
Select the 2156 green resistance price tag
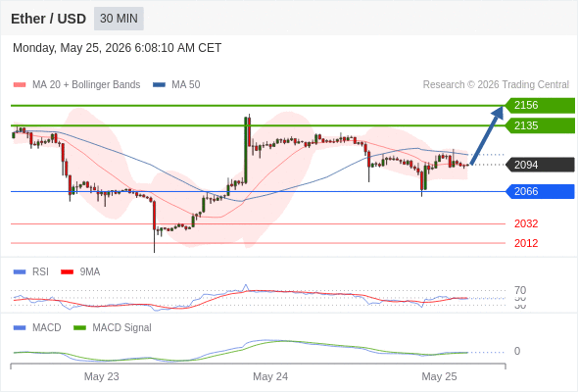point(540,106)
